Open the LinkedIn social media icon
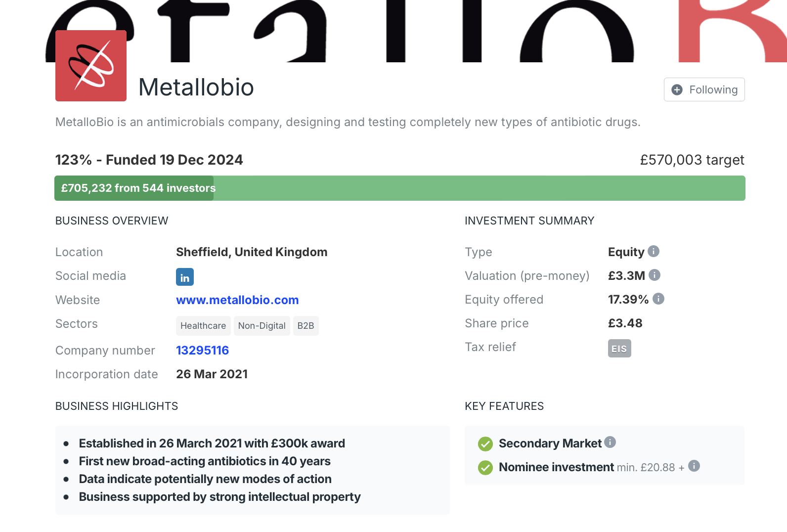This screenshot has height=532, width=787. point(185,277)
